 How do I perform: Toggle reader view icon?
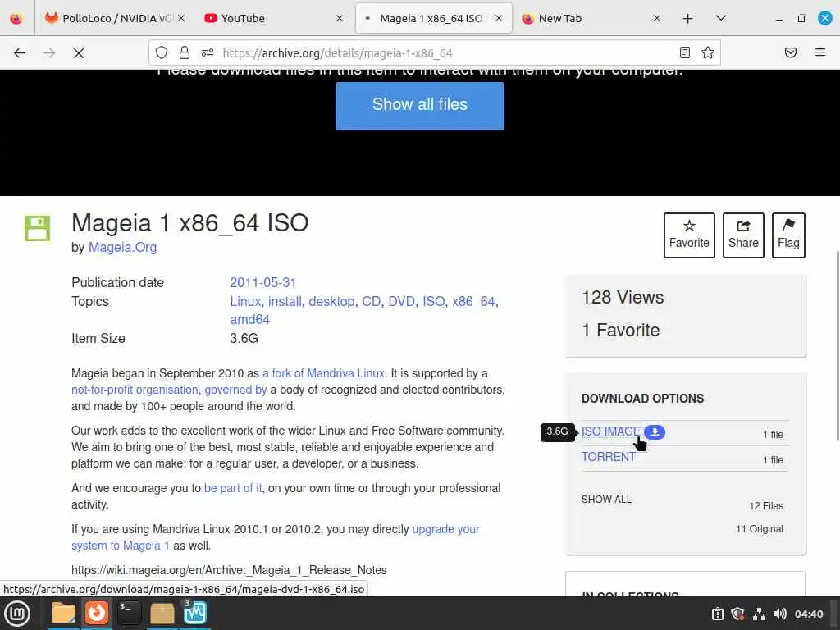point(685,52)
